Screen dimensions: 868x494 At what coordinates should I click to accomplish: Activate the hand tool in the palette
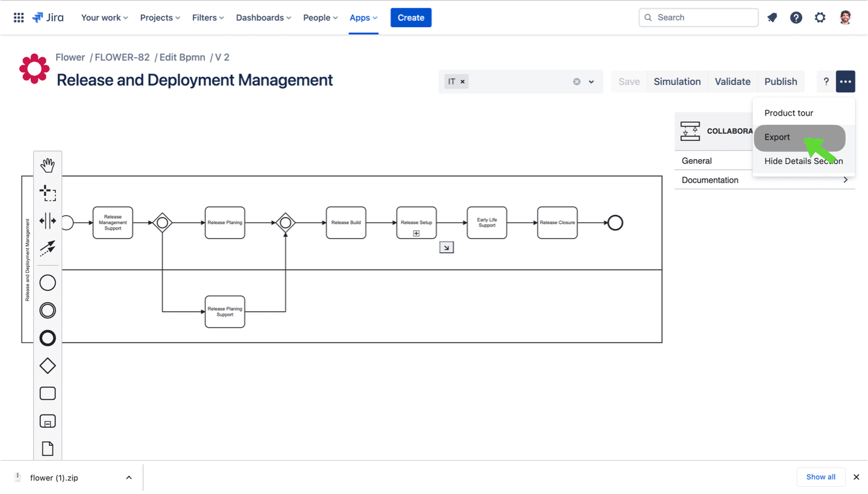click(48, 164)
